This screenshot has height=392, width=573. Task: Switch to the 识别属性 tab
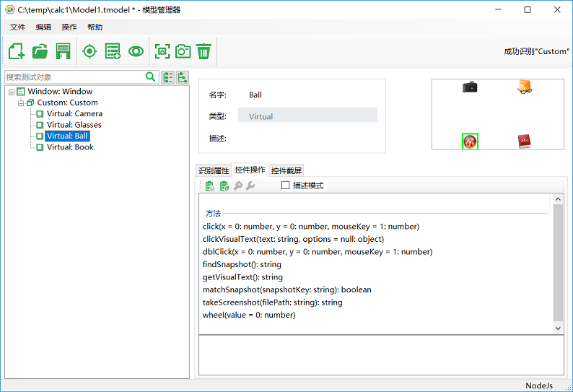click(x=214, y=170)
